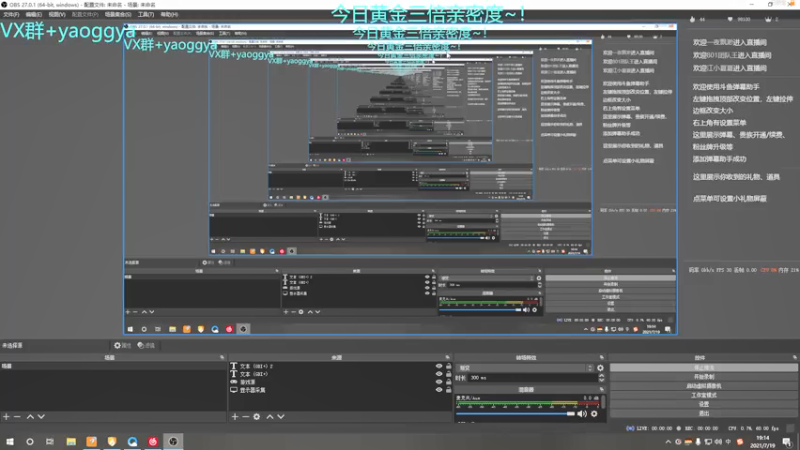800x450 pixels.
Task: Click the display capture monitor icon
Action: click(x=233, y=390)
